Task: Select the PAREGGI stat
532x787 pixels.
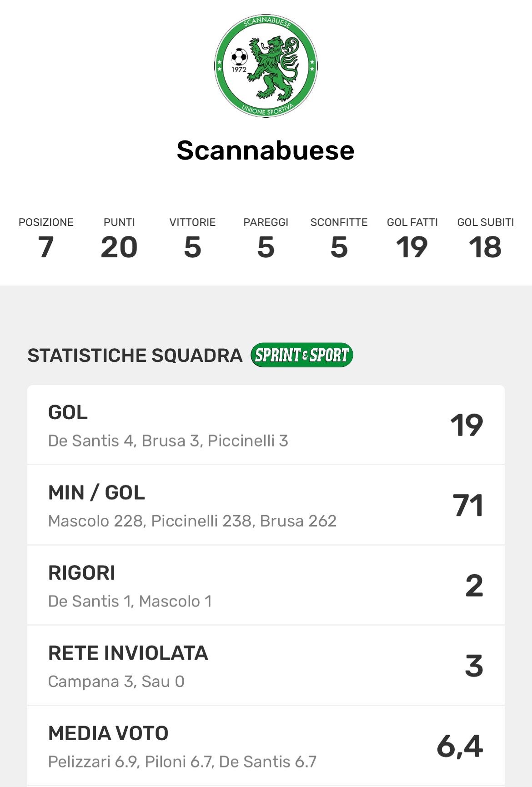Action: tap(266, 239)
